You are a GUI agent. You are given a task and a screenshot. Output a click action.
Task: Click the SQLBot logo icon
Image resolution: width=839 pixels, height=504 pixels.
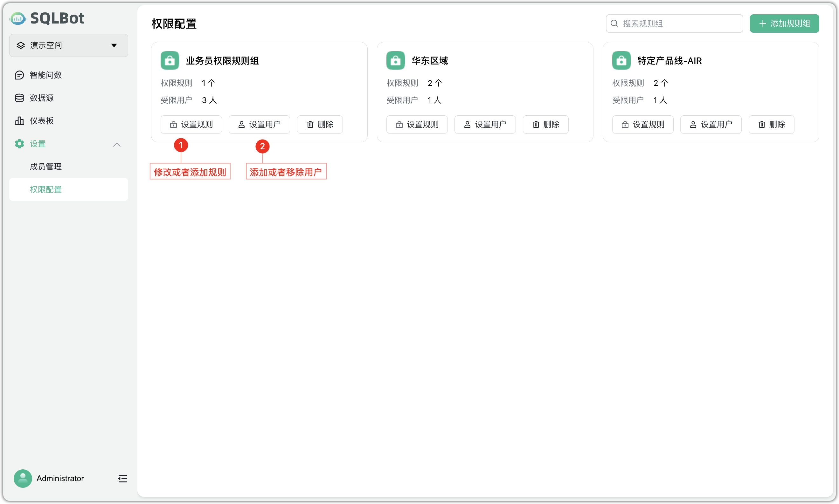coord(18,18)
